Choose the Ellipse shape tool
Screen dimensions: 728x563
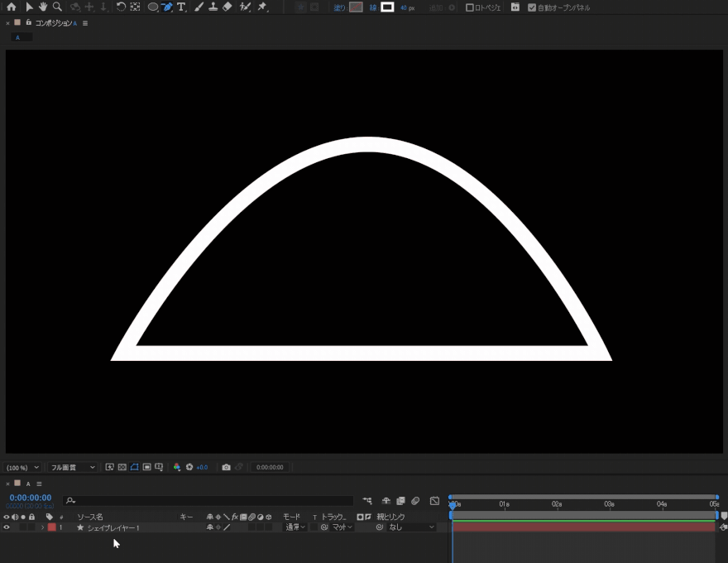click(x=152, y=7)
